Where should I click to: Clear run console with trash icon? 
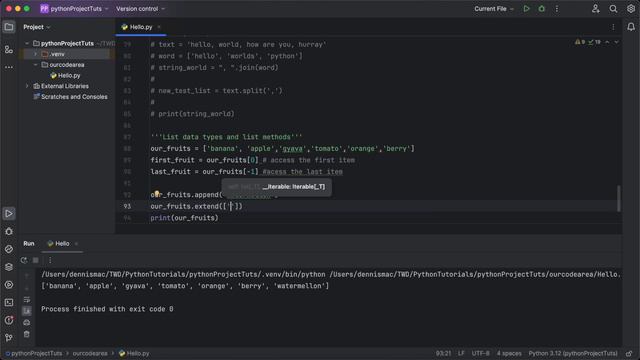(27, 334)
